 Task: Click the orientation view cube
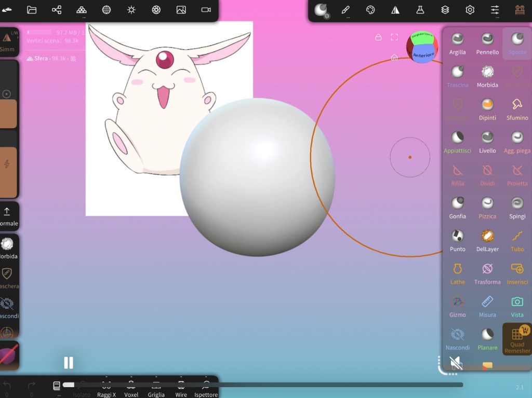[422, 47]
